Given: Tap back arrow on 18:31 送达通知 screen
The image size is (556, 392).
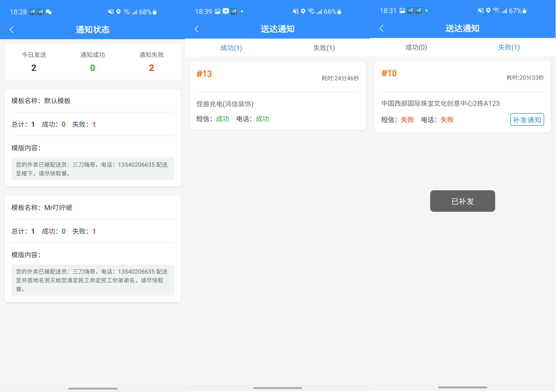Looking at the screenshot, I should [382, 28].
